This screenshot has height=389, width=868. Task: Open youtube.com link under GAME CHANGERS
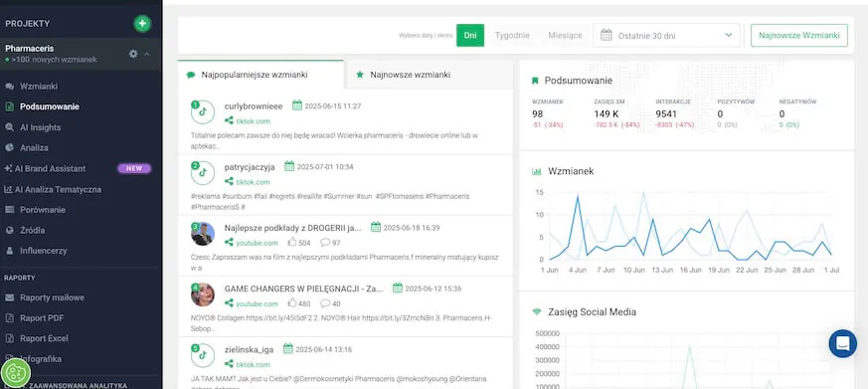pyautogui.click(x=257, y=303)
